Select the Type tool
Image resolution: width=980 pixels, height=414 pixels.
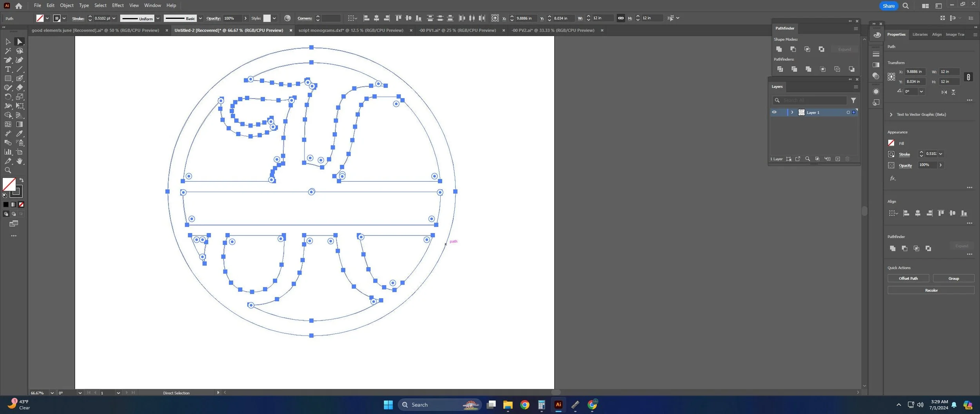click(x=7, y=69)
